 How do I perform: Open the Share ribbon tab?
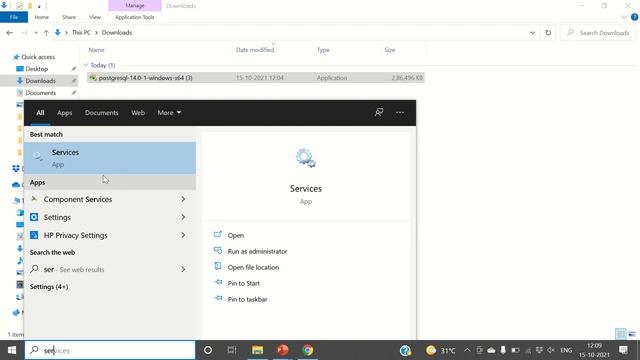[69, 17]
